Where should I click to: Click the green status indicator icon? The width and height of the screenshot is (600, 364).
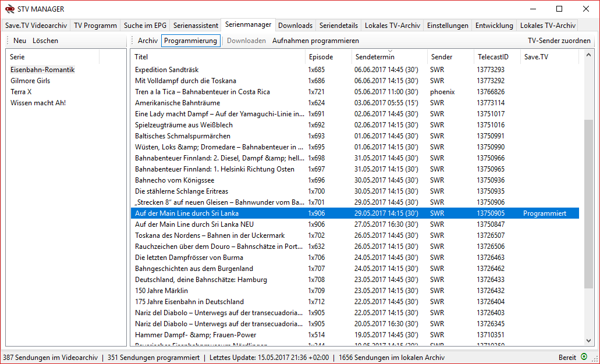(x=584, y=356)
